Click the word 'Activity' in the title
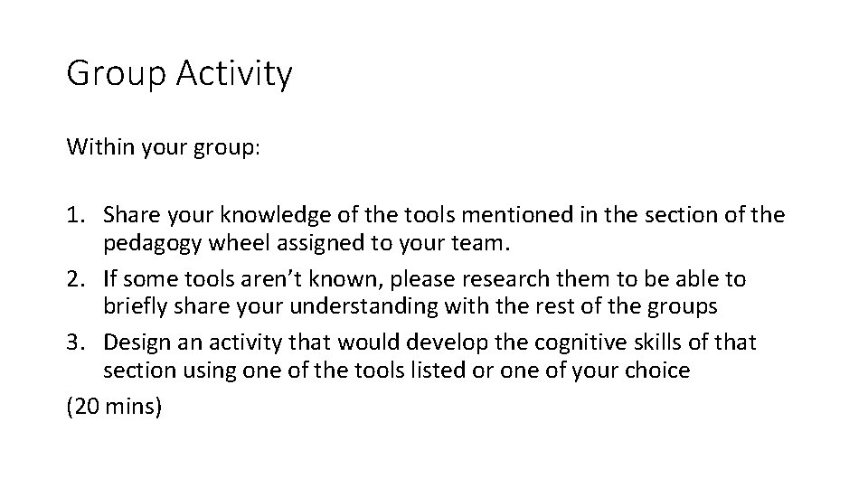This screenshot has width=868, height=488. [233, 74]
